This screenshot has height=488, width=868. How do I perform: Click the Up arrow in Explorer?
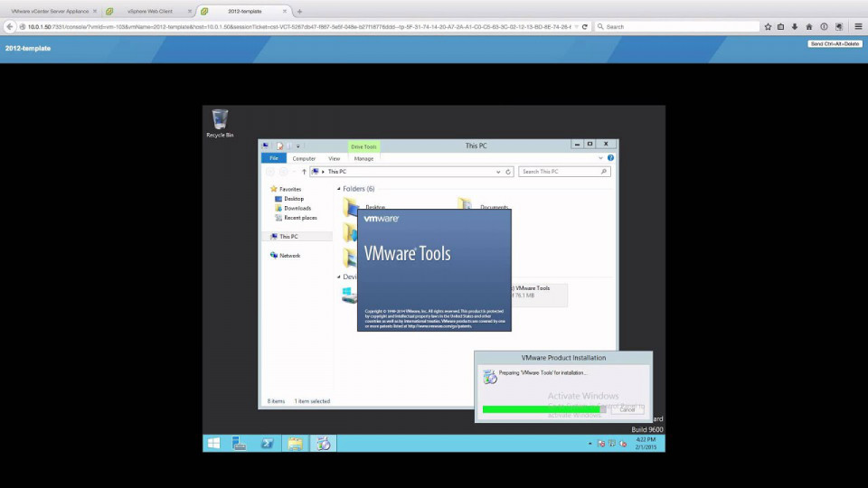click(x=304, y=172)
